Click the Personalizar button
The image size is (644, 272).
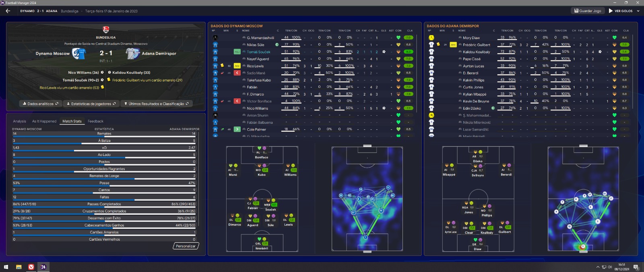point(186,246)
